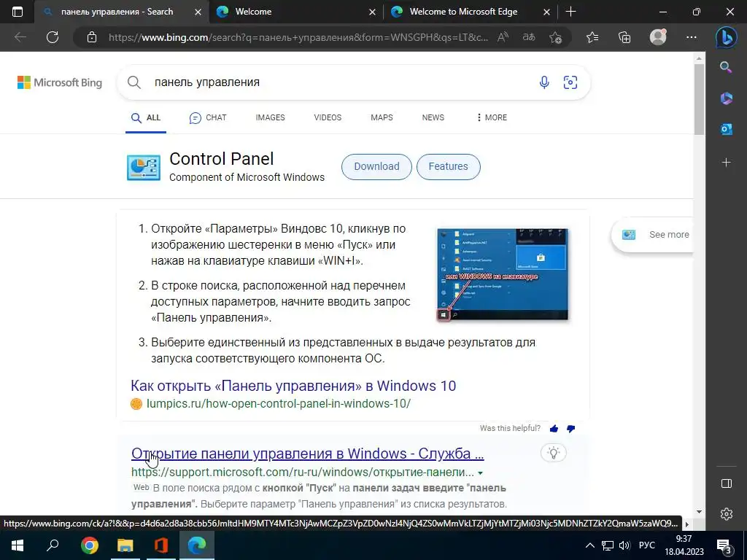Open the Windows Start button
The height and width of the screenshot is (560, 747).
18,545
